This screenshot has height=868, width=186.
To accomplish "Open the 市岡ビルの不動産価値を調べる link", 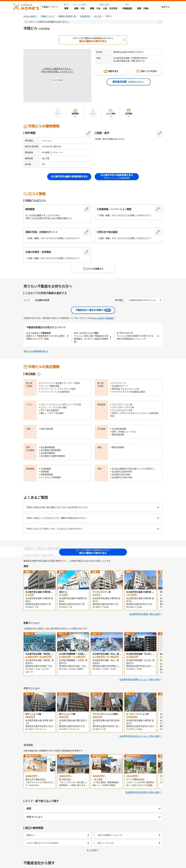I will pos(35,351).
